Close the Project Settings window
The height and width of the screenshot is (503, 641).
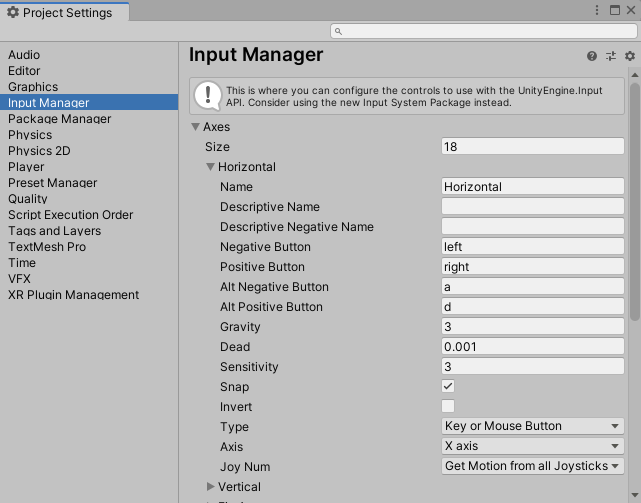(x=631, y=10)
